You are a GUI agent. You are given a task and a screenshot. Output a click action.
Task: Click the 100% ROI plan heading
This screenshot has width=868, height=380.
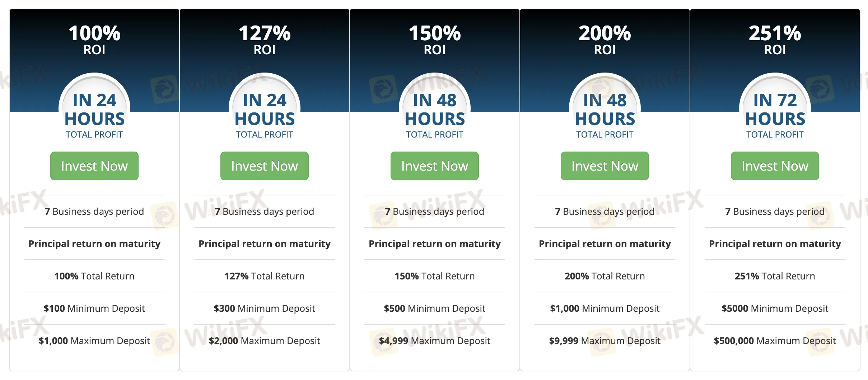point(94,39)
